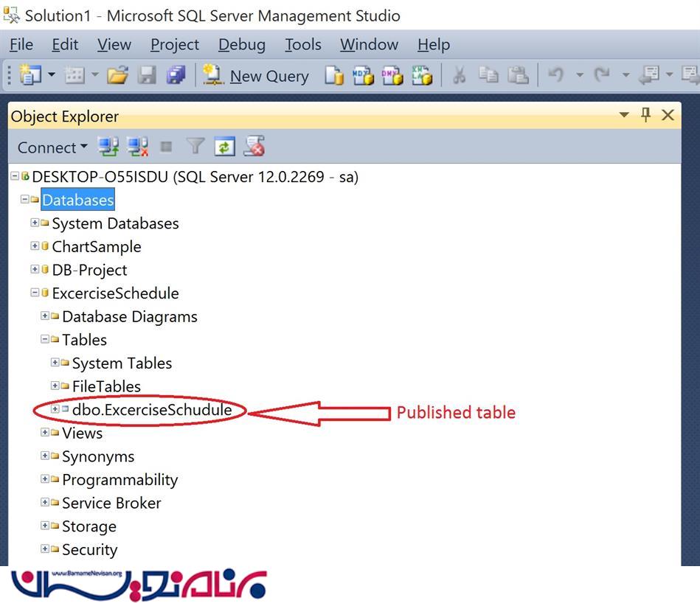Click the Cut scissors icon

click(459, 75)
